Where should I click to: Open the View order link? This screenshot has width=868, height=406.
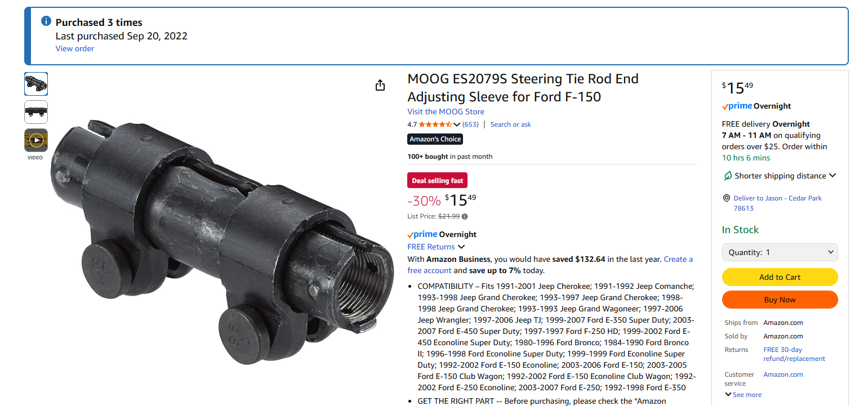(x=75, y=48)
